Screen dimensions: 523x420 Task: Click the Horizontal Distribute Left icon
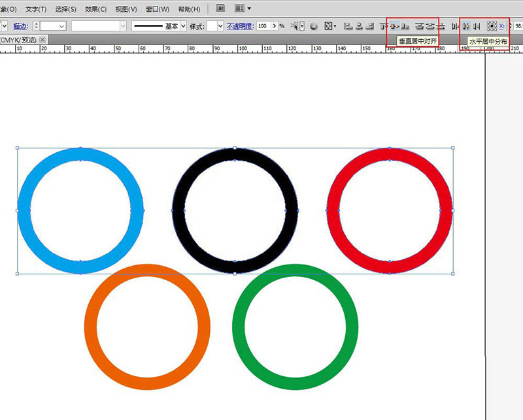tap(455, 26)
